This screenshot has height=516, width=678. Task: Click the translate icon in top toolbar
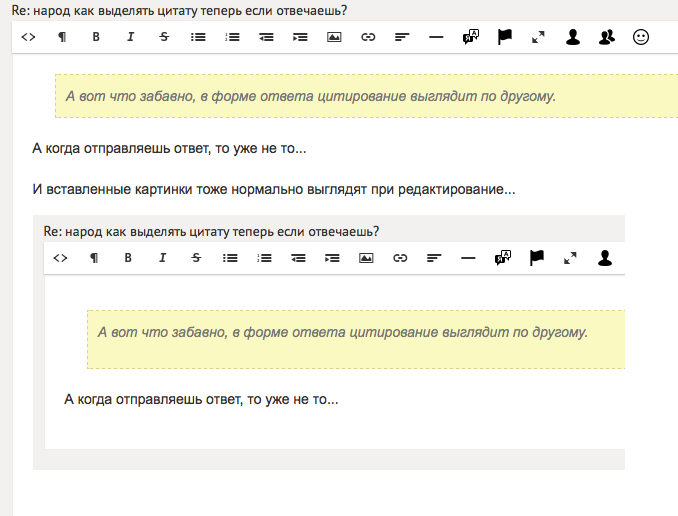coord(471,37)
